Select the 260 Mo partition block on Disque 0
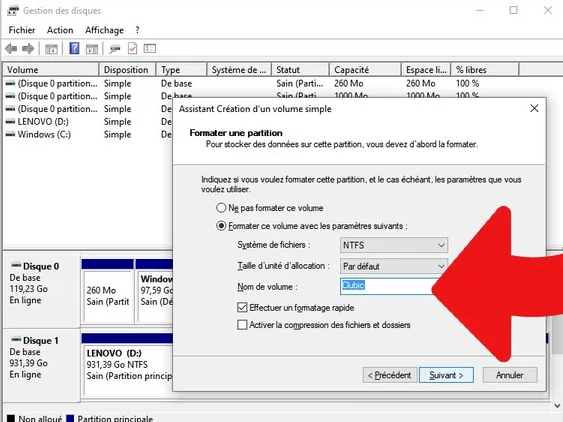Viewport: 563px width, 422px height. 108,291
